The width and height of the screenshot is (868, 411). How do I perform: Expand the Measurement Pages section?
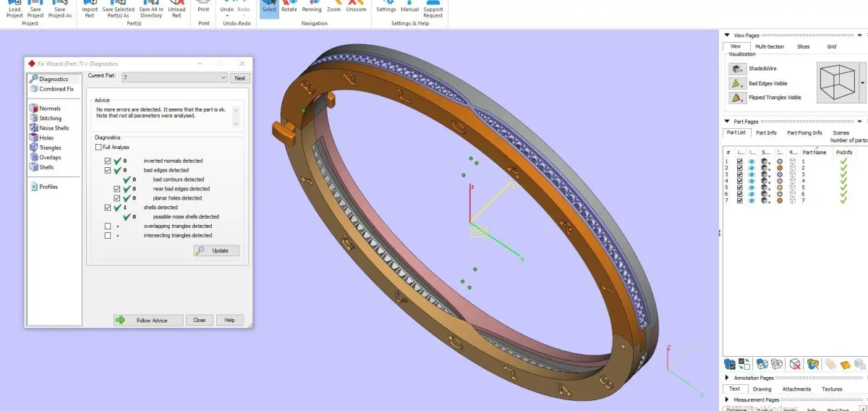pos(728,399)
